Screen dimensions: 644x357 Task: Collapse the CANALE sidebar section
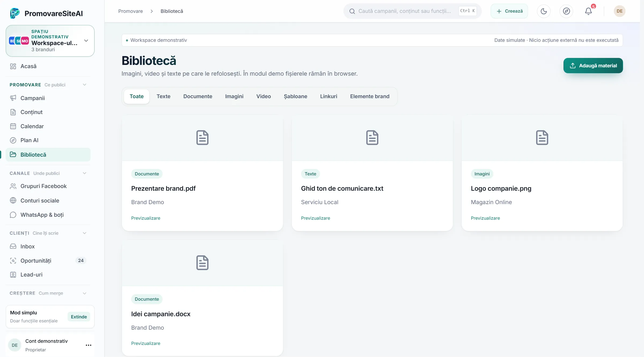(85, 173)
